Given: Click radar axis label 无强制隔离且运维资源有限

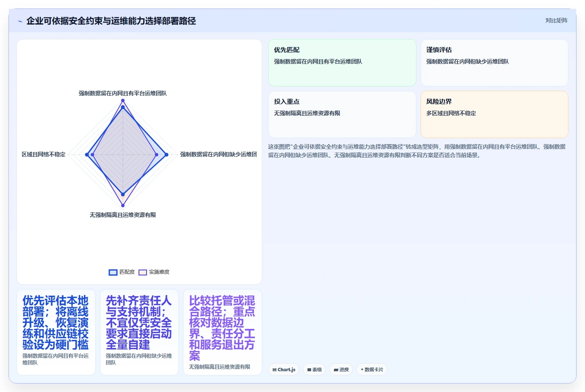Looking at the screenshot, I should pyautogui.click(x=123, y=215).
